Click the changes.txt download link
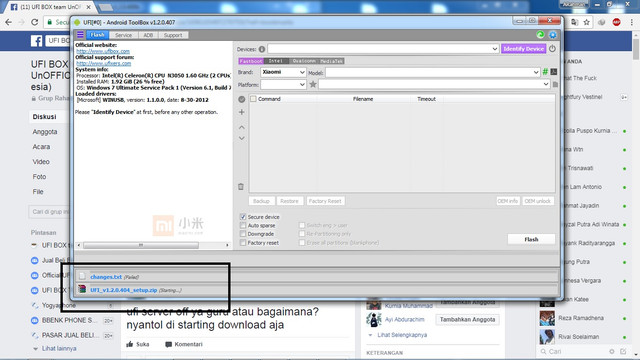Image resolution: width=640 pixels, height=360 pixels. [x=106, y=277]
